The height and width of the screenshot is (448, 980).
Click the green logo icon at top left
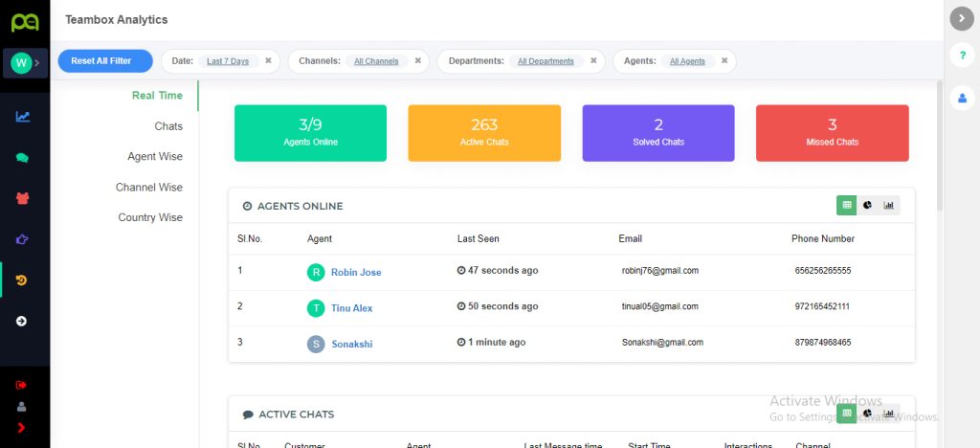(x=25, y=22)
